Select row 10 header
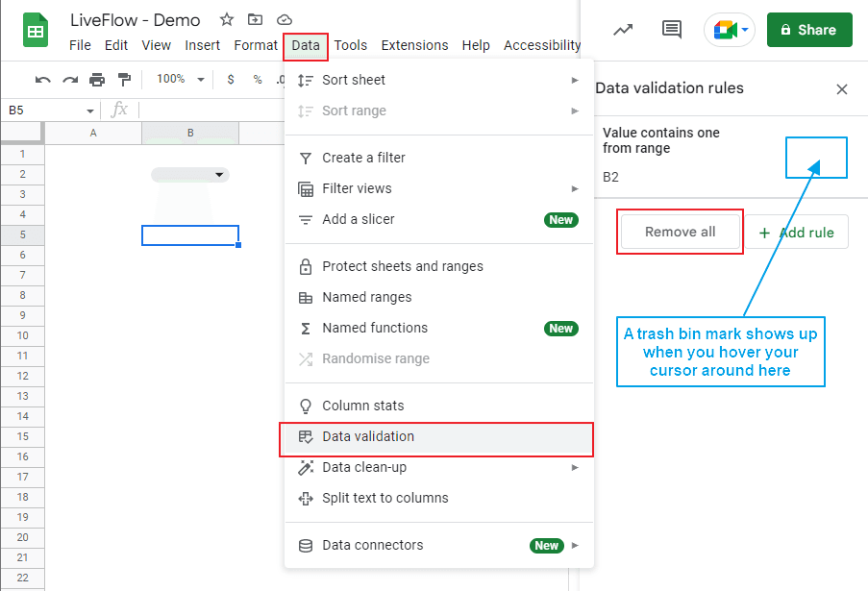 tap(22, 336)
